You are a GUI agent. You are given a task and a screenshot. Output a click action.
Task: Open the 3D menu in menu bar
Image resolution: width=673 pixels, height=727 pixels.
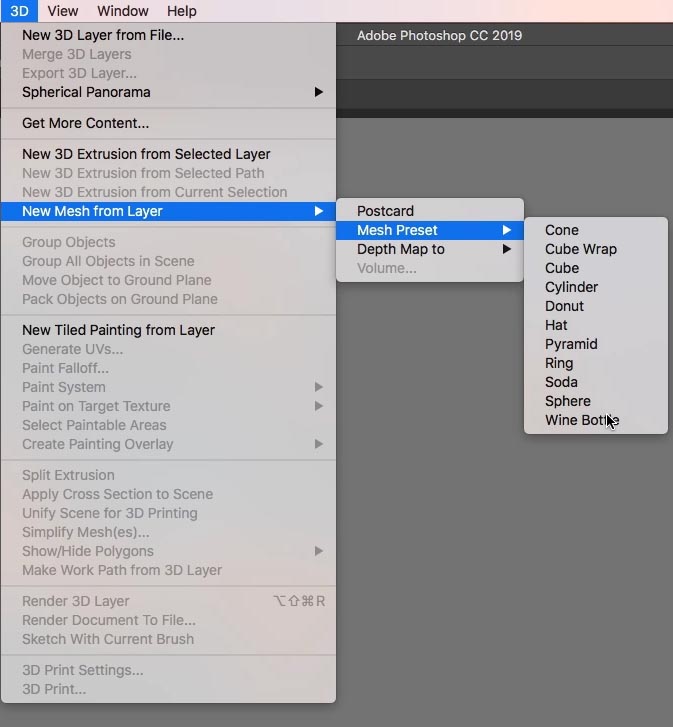tap(19, 11)
